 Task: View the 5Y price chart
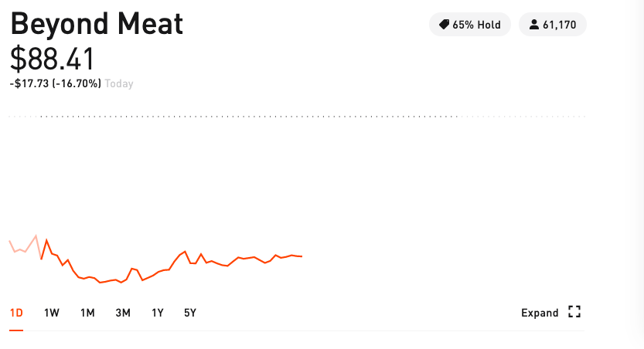190,313
